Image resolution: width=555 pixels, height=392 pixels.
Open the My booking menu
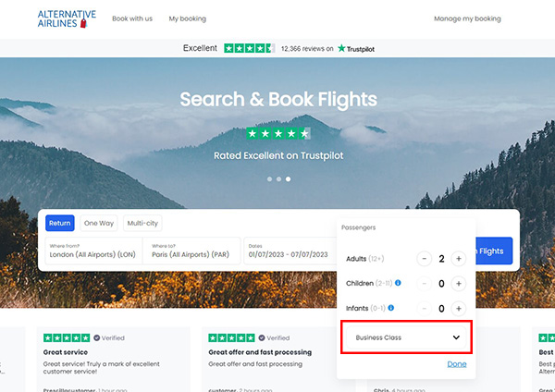[x=187, y=18]
